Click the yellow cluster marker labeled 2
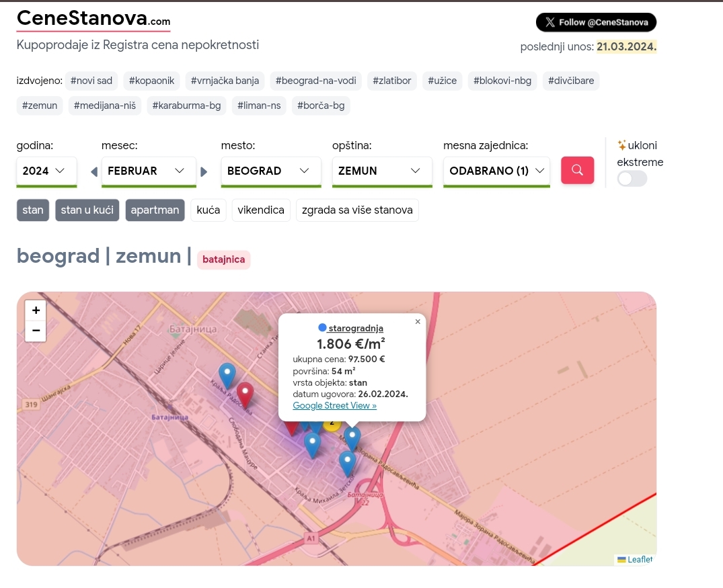The height and width of the screenshot is (588, 723). (x=332, y=423)
